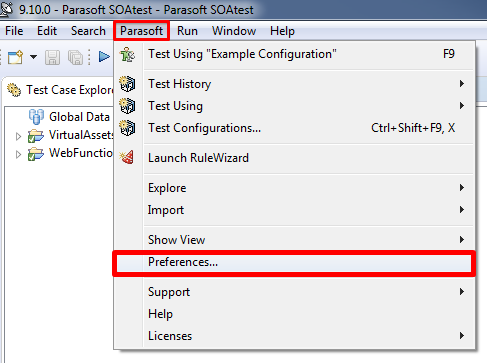This screenshot has width=487, height=363.
Task: Click the Test Configurations menu icon
Action: point(127,128)
